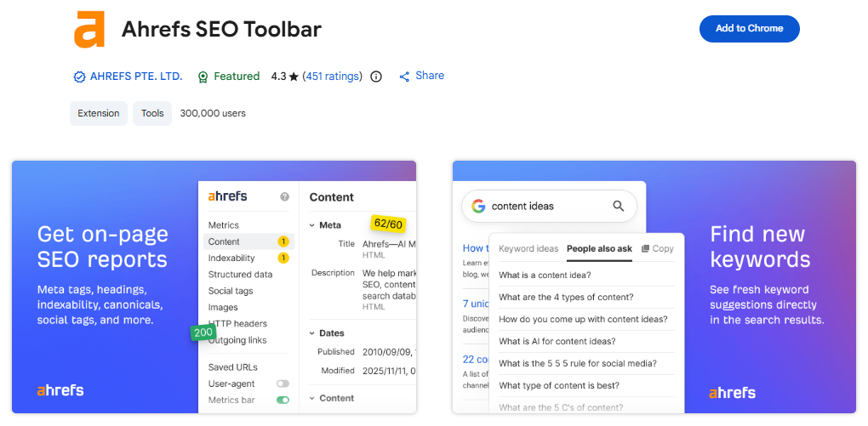
Task: Toggle the User-agent switch
Action: (283, 384)
